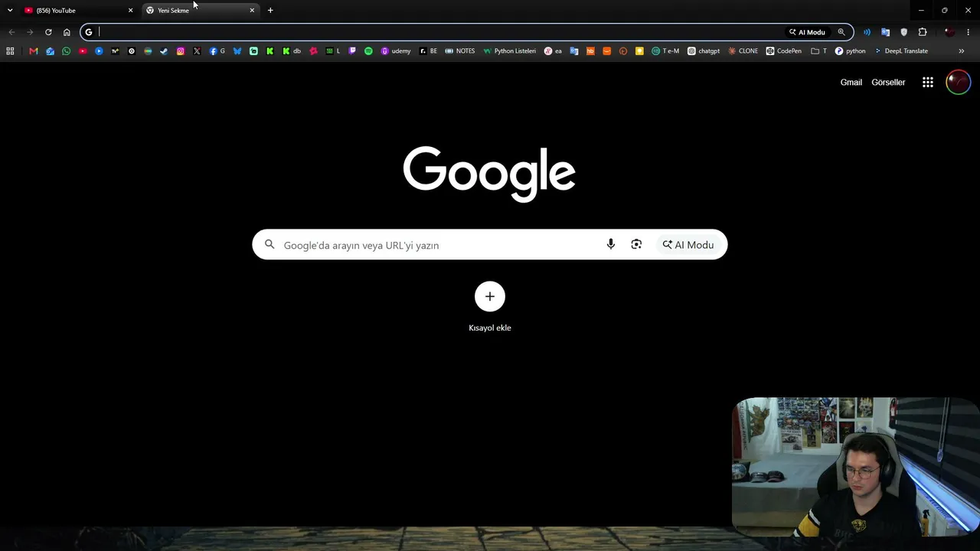Add a shortcut with Kısayol ekle
The width and height of the screenshot is (980, 551).
point(490,306)
